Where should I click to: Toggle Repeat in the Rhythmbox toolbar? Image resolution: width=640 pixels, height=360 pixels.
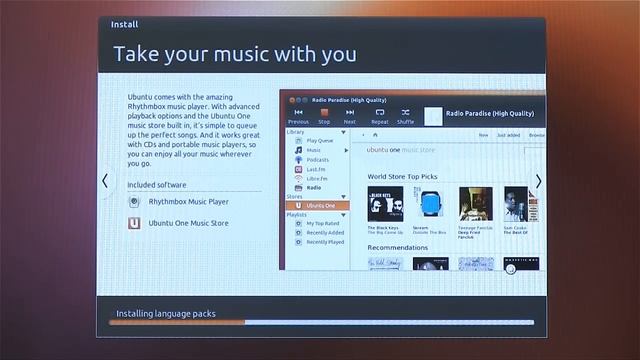(380, 116)
